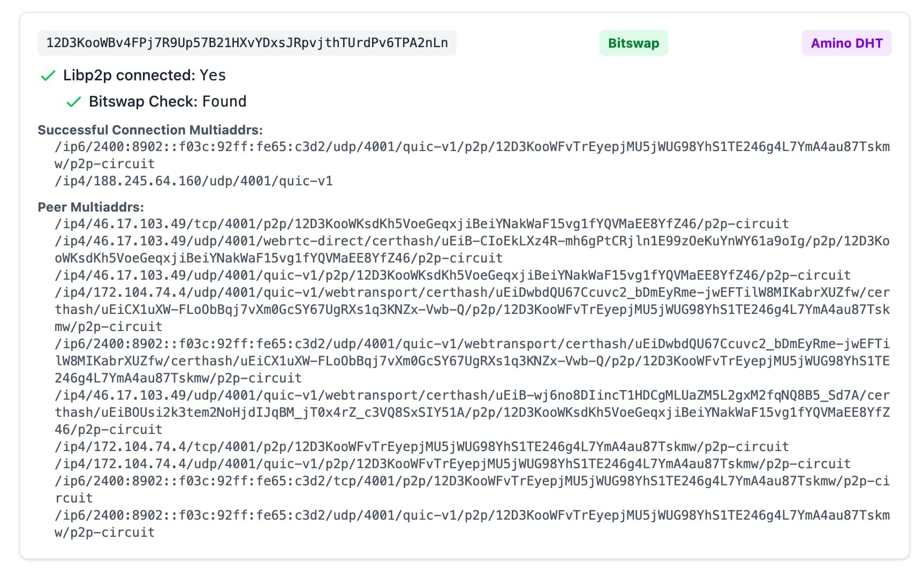Toggle the Amino DHT routing check
This screenshot has height=570, width=924.
(846, 43)
